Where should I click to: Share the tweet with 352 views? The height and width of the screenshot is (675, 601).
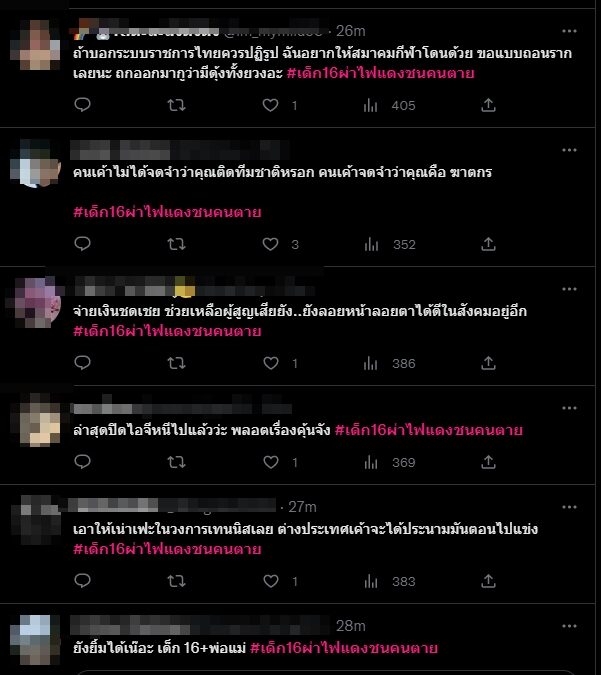pyautogui.click(x=488, y=244)
